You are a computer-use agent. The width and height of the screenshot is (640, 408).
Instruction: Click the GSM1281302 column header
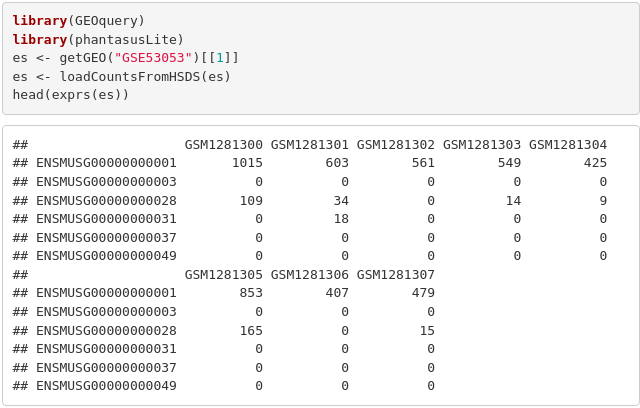pos(396,145)
